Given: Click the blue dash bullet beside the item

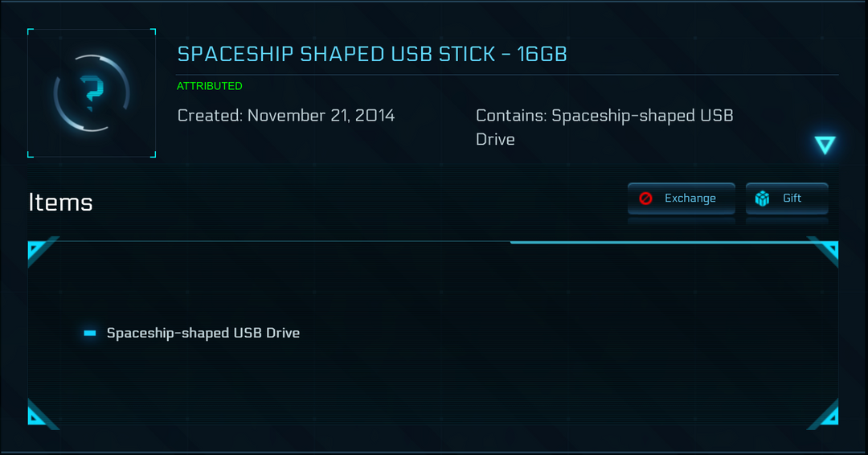Looking at the screenshot, I should (x=90, y=333).
